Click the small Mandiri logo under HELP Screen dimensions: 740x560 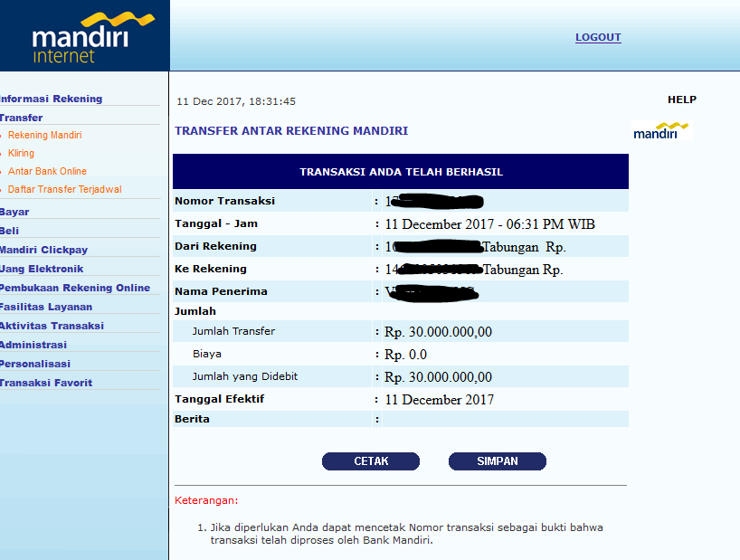tap(660, 131)
